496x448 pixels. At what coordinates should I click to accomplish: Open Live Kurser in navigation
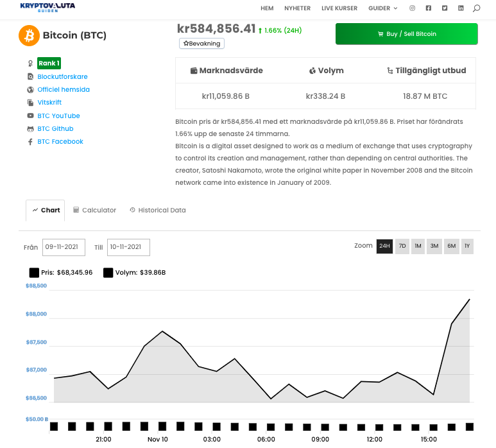[339, 8]
